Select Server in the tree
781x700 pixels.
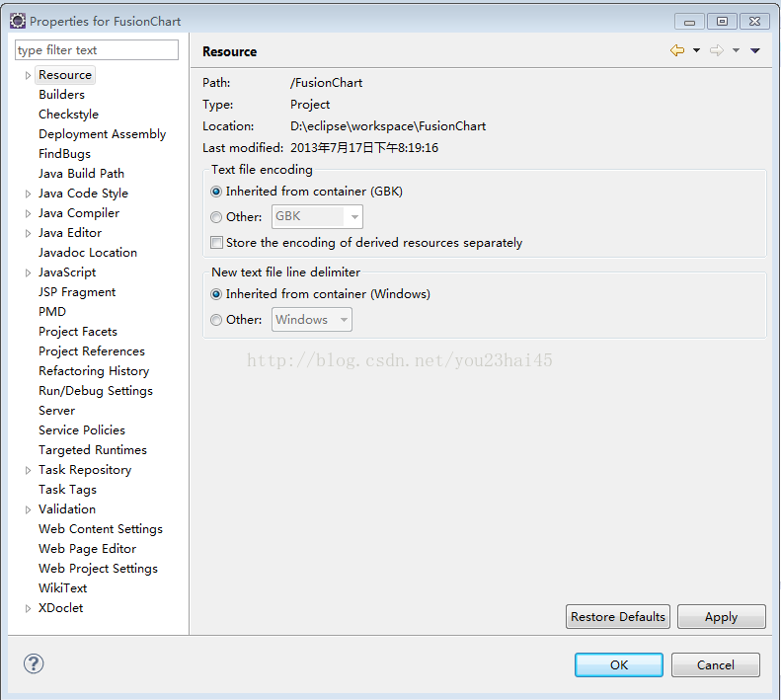(x=57, y=411)
